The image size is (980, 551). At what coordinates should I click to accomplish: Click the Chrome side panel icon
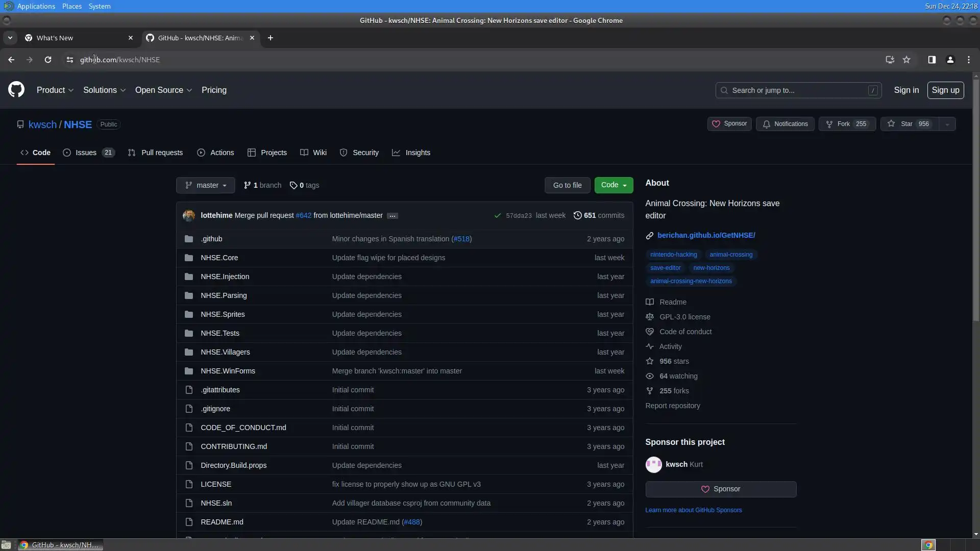(x=932, y=60)
